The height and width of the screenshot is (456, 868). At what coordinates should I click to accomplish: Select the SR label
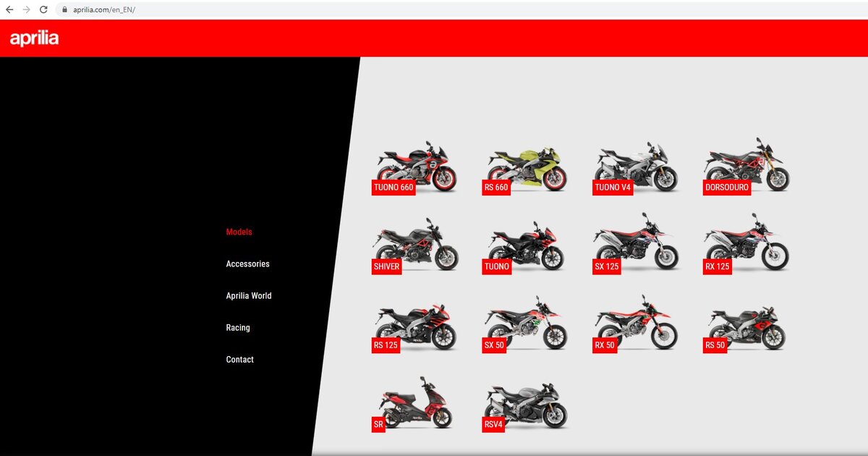tap(378, 424)
